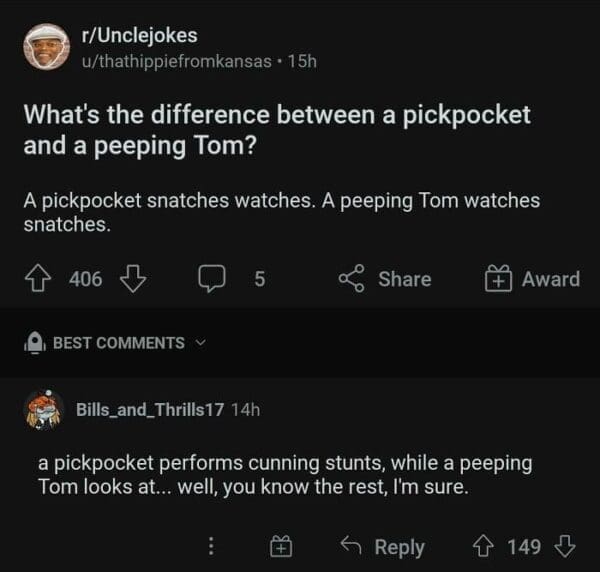Tap the Share icon on the post
This screenshot has width=600, height=572.
click(352, 279)
